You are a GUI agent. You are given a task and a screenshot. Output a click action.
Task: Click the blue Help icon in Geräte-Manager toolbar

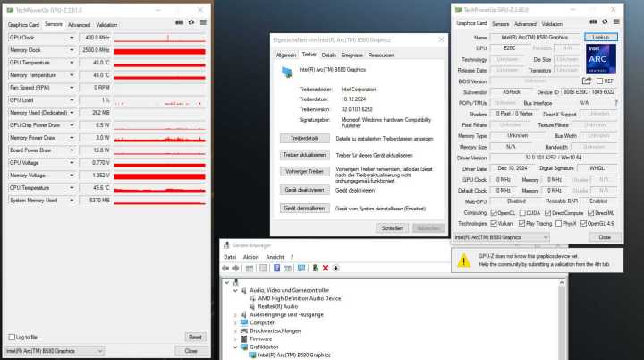(276, 269)
